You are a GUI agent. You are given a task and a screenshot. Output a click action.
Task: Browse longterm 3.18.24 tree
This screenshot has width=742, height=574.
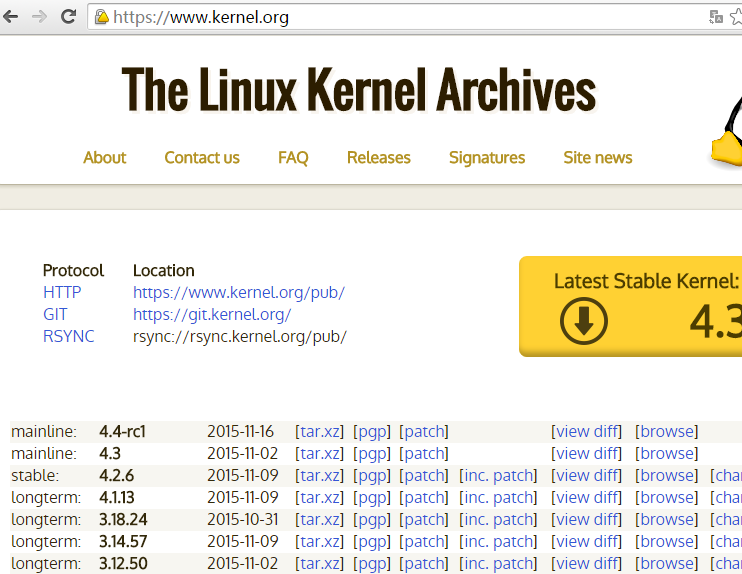point(666,520)
